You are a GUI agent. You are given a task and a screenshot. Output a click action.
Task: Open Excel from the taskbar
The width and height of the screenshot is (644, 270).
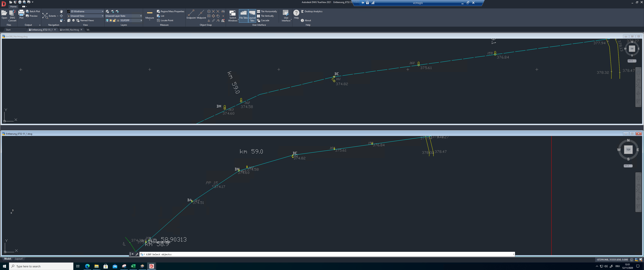tap(133, 266)
